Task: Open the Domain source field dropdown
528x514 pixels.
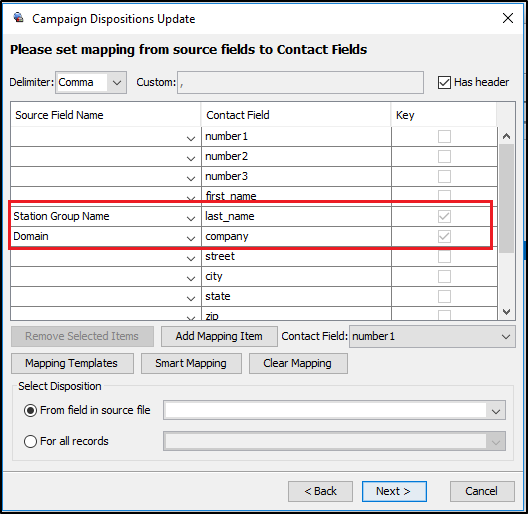Action: (x=191, y=238)
